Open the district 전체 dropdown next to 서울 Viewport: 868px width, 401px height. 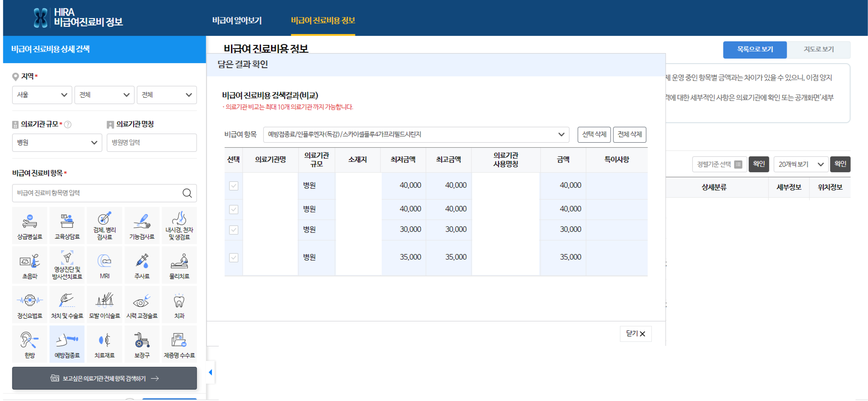105,95
